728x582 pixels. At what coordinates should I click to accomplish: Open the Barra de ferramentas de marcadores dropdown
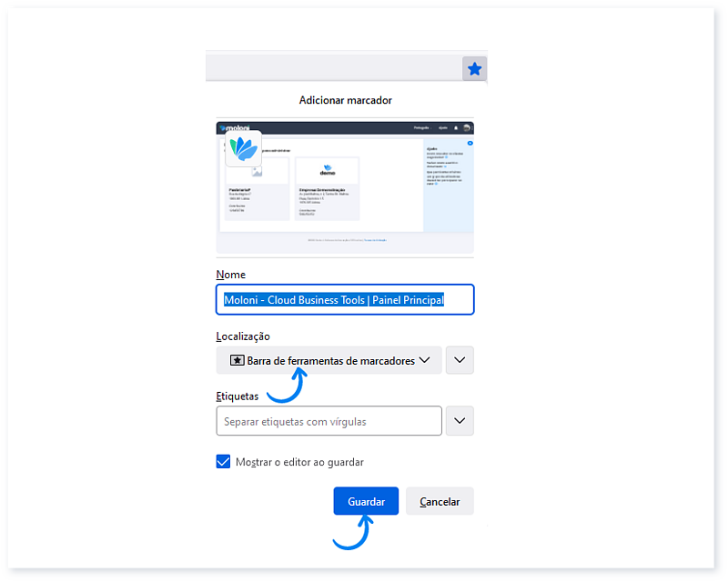pyautogui.click(x=329, y=360)
